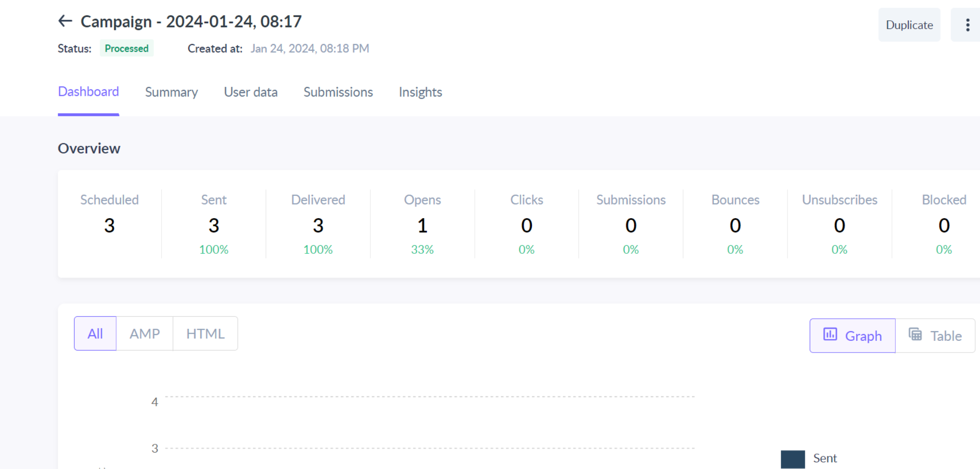Screen dimensions: 980x469
Task: Filter the chart by AMP emails
Action: tap(144, 334)
